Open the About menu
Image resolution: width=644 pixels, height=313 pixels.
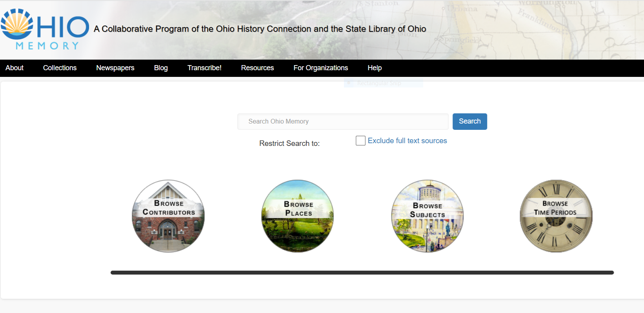point(15,68)
